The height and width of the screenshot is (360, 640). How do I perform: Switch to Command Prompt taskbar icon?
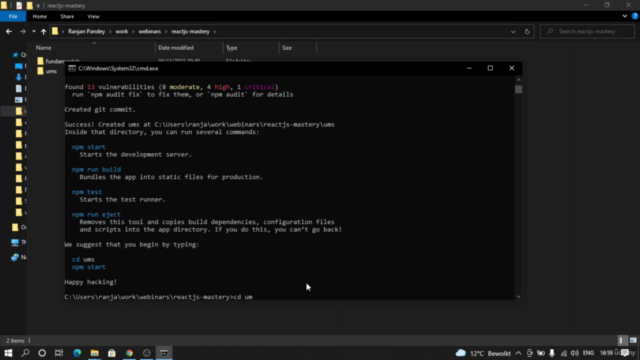pyautogui.click(x=164, y=353)
